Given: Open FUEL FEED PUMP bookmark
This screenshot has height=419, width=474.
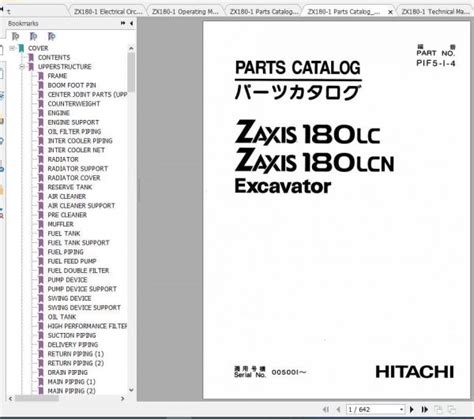Looking at the screenshot, I should tap(72, 261).
